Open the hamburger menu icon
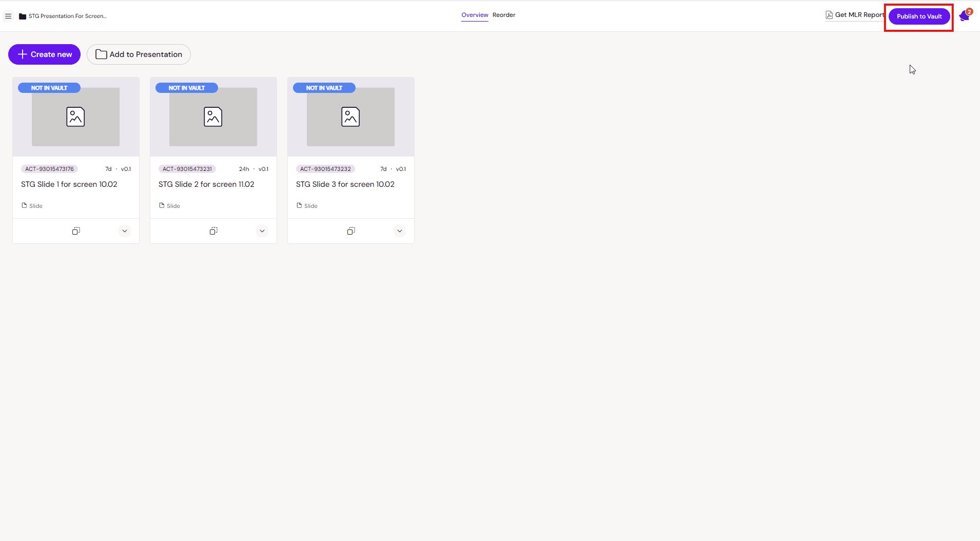Image resolution: width=980 pixels, height=541 pixels. click(x=8, y=16)
